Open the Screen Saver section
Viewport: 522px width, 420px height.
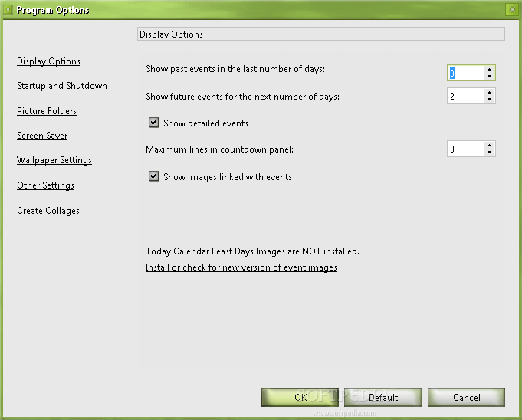(42, 136)
